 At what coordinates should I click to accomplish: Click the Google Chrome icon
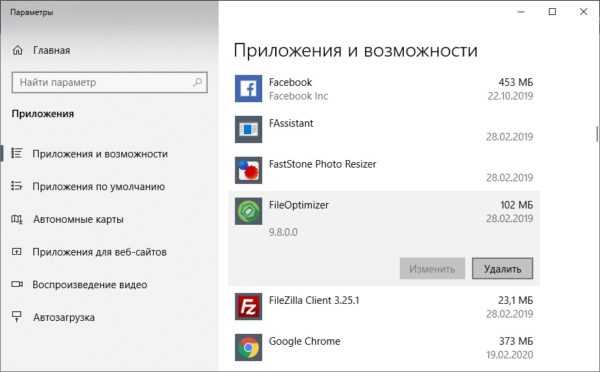pyautogui.click(x=248, y=347)
